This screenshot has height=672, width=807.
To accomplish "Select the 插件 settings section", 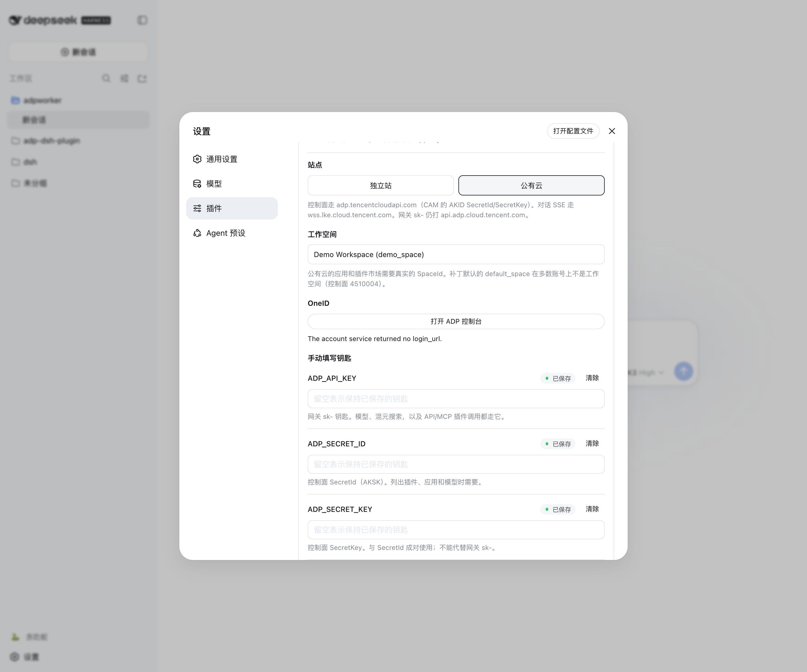I will (x=232, y=208).
